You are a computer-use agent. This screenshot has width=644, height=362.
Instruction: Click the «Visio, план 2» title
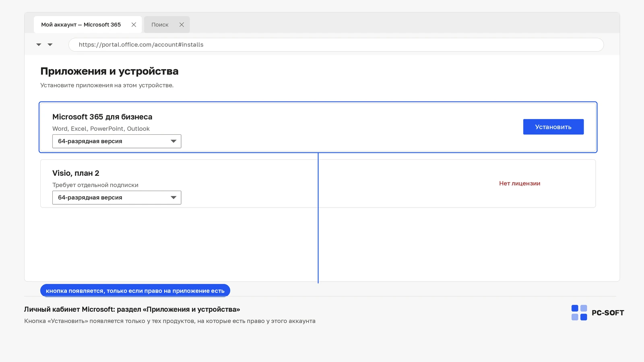tap(76, 173)
